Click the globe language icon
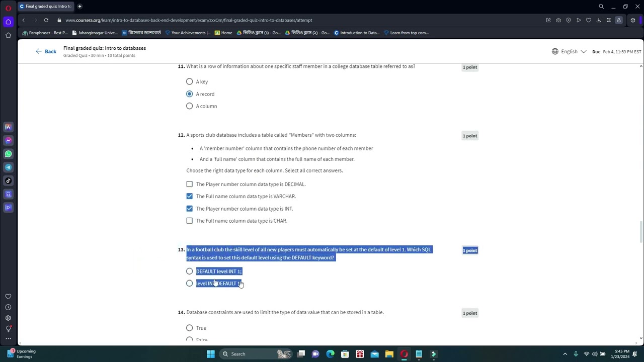This screenshot has width=644, height=362. pos(555,51)
